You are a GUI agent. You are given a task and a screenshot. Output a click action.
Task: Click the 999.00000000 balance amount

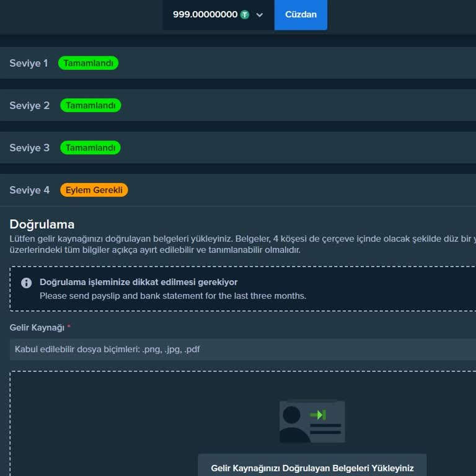(x=205, y=14)
